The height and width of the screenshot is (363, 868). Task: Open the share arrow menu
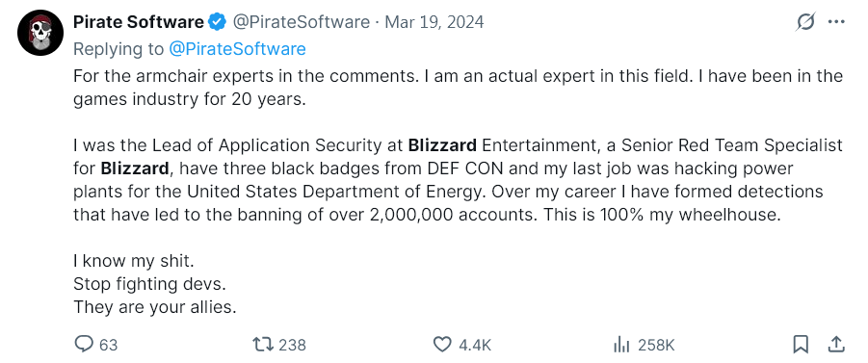[836, 344]
